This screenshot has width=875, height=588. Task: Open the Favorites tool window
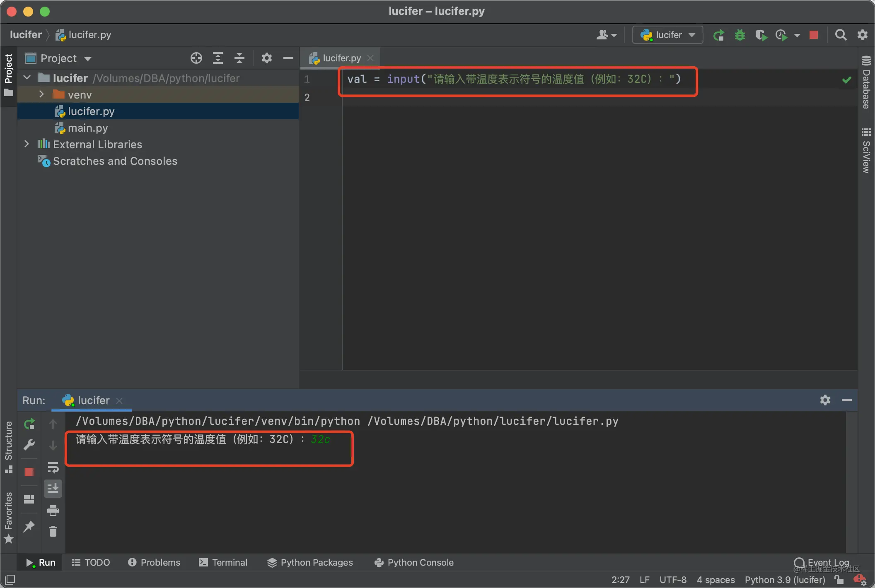[x=9, y=518]
